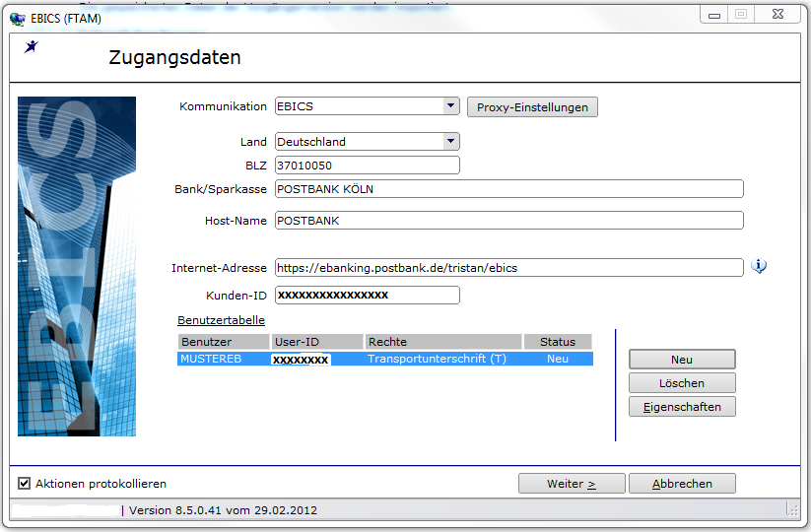This screenshot has width=811, height=532.
Task: Click the resize grip in status bar
Action: 792,509
